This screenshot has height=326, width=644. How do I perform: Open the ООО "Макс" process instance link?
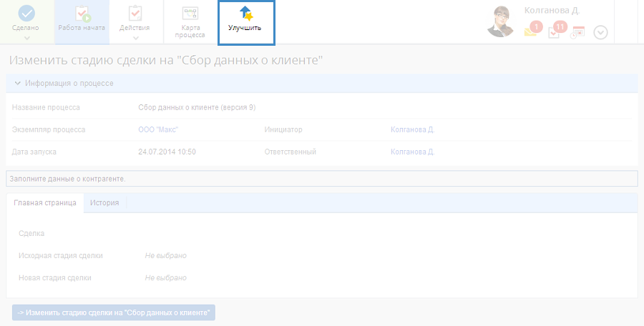157,129
